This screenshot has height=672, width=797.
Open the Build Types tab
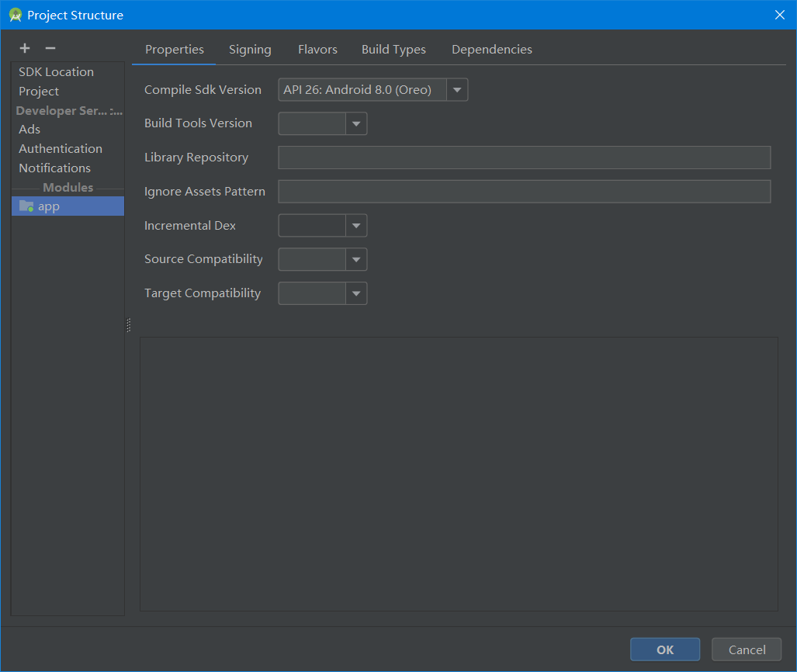point(393,49)
